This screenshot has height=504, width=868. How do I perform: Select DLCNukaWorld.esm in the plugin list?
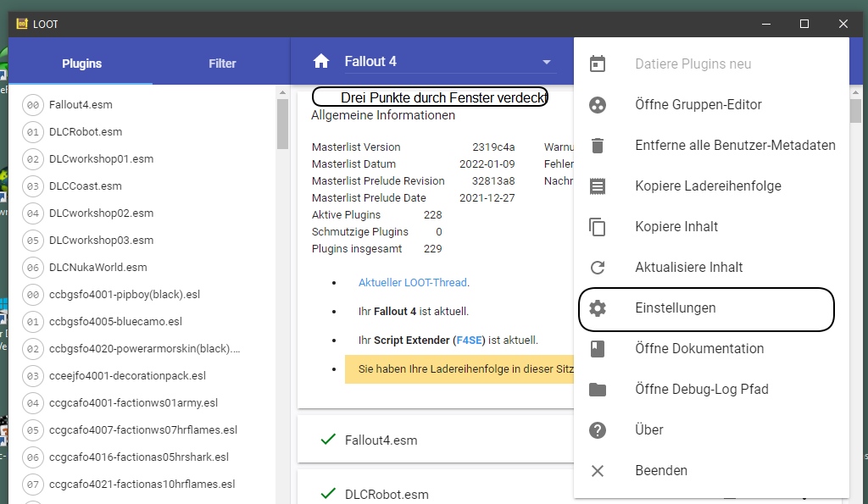click(97, 268)
